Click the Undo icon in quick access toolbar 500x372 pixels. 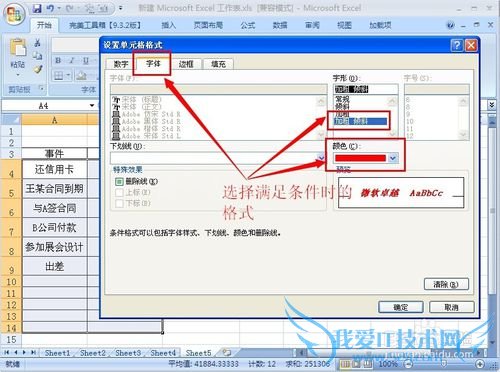pos(50,9)
